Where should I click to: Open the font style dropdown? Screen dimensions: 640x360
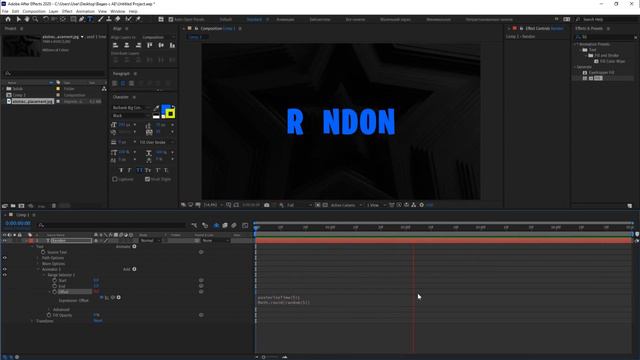[x=131, y=116]
